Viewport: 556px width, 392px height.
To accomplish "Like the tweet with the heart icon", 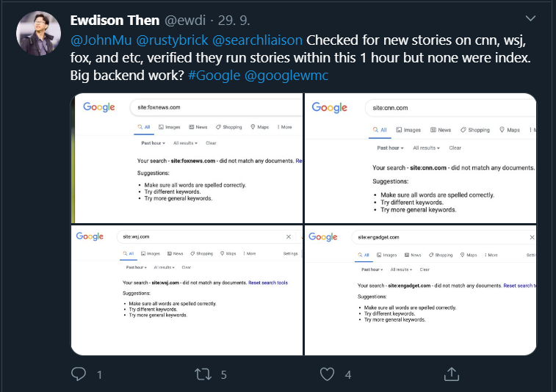I will [327, 374].
